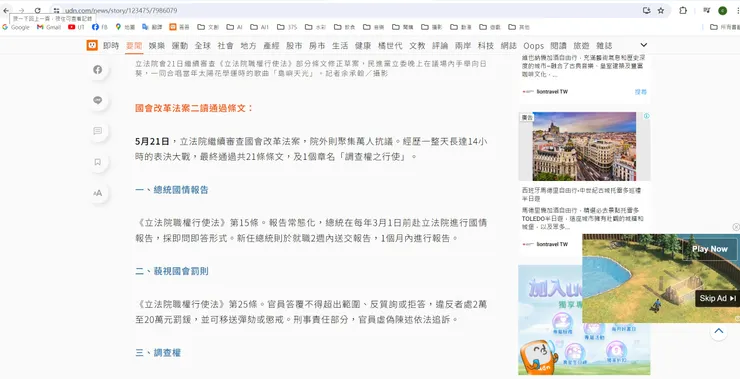Bookmark this page with the star icon
Viewport: 740px width, 379px height.
pos(661,10)
